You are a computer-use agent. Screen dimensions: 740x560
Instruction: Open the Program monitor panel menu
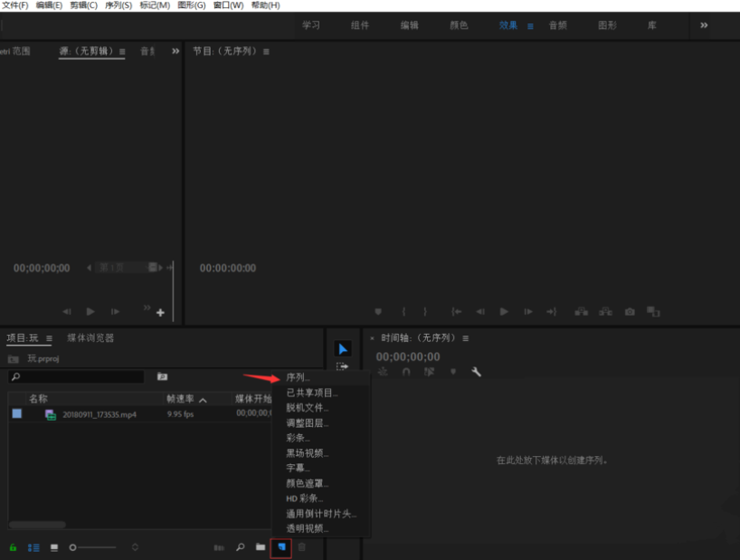pos(264,52)
